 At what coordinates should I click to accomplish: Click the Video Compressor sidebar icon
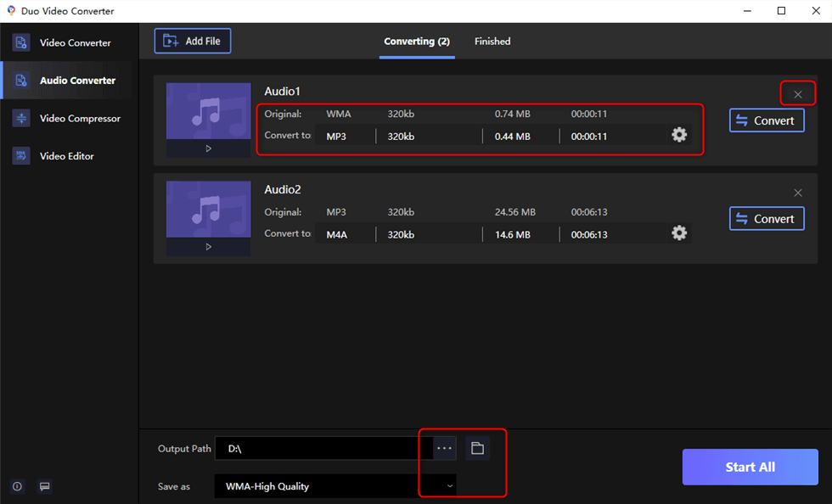pyautogui.click(x=21, y=118)
